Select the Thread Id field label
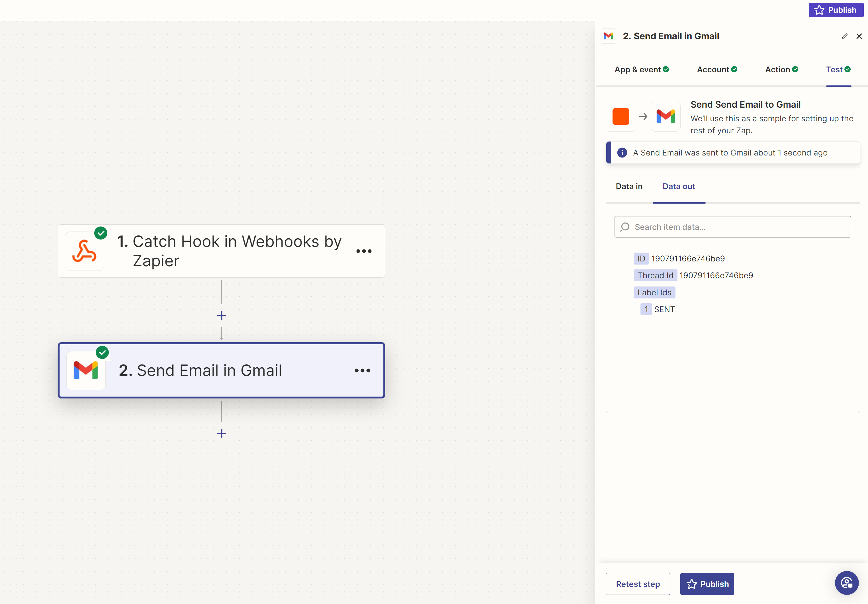Viewport: 868px width, 604px height. [x=655, y=276]
